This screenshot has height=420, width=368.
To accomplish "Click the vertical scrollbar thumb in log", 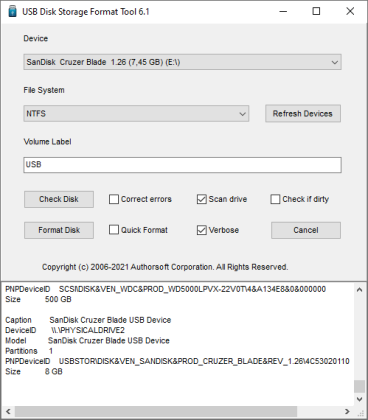I will click(359, 386).
